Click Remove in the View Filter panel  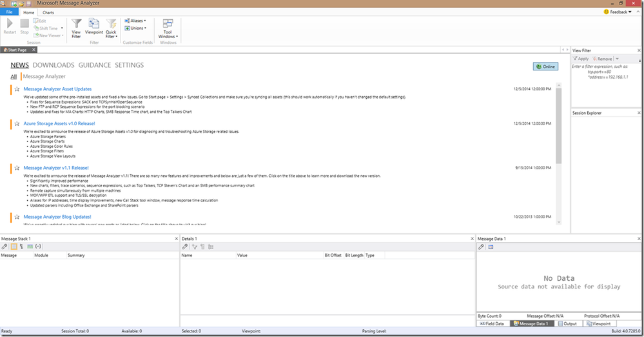603,59
